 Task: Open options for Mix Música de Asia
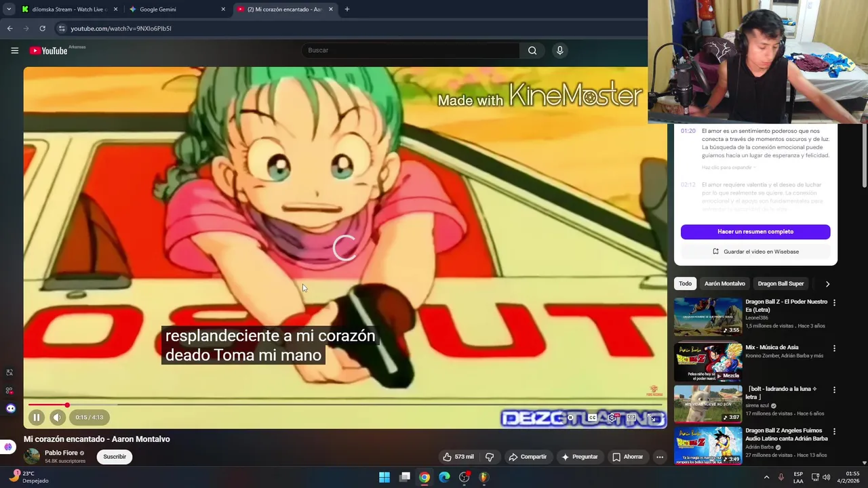pyautogui.click(x=834, y=348)
